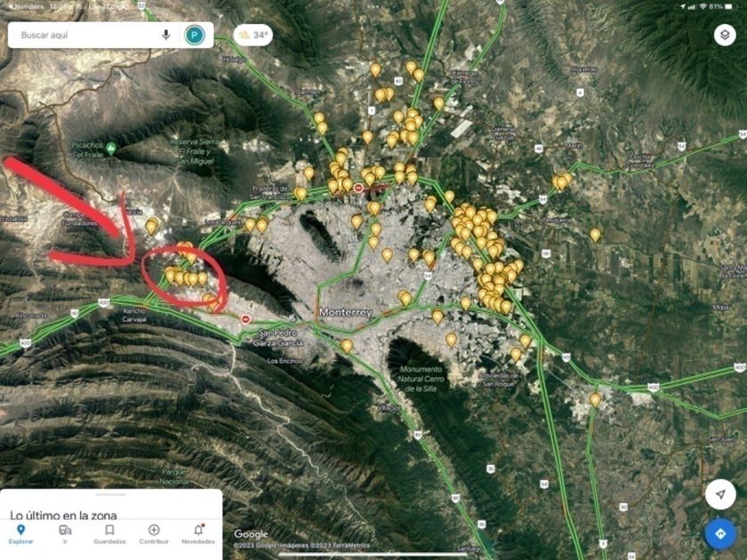This screenshot has width=747, height=560.
Task: Open the Guardados tab
Action: pyautogui.click(x=109, y=534)
